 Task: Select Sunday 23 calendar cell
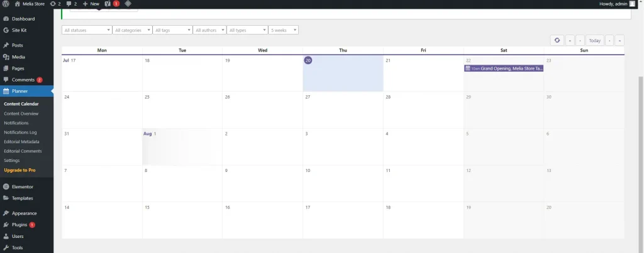(x=584, y=73)
